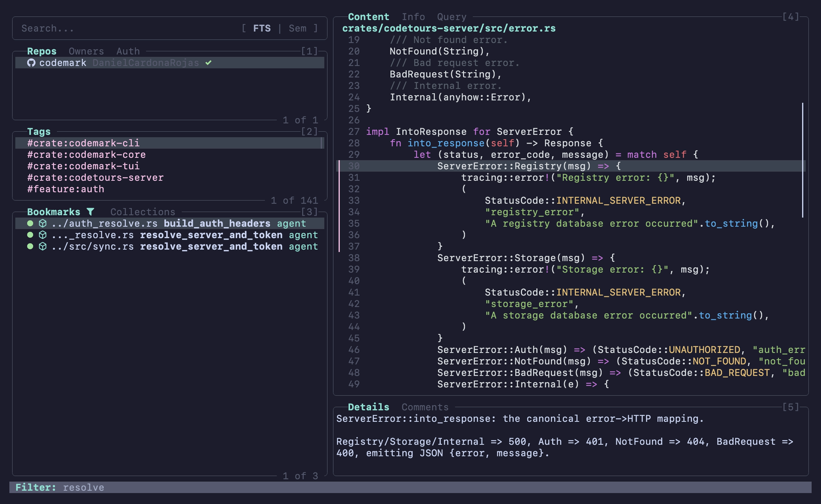The image size is (821, 504).
Task: Select tag #crate:codemark-core
Action: click(x=170, y=155)
